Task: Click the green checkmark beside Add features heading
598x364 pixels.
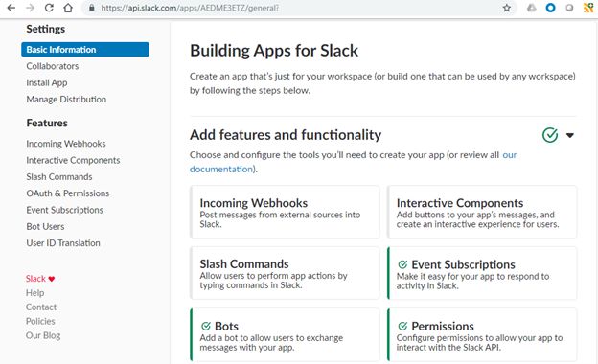Action: 550,135
